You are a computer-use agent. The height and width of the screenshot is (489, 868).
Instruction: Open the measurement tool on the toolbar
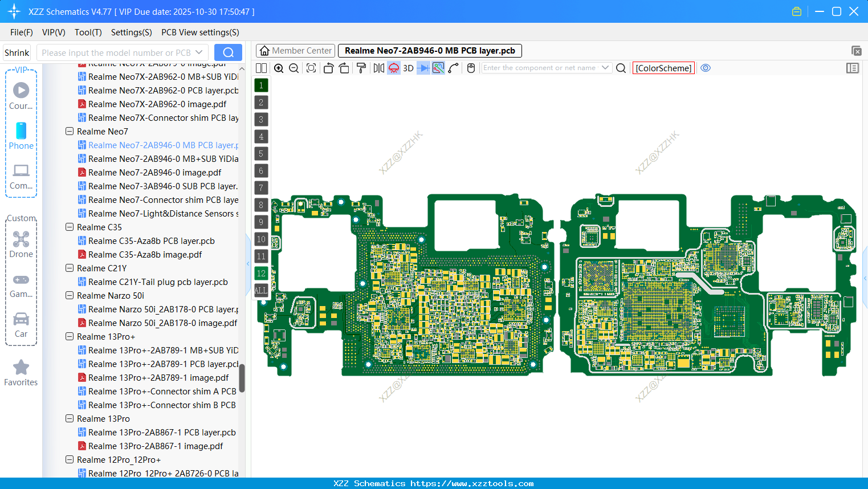click(x=454, y=68)
